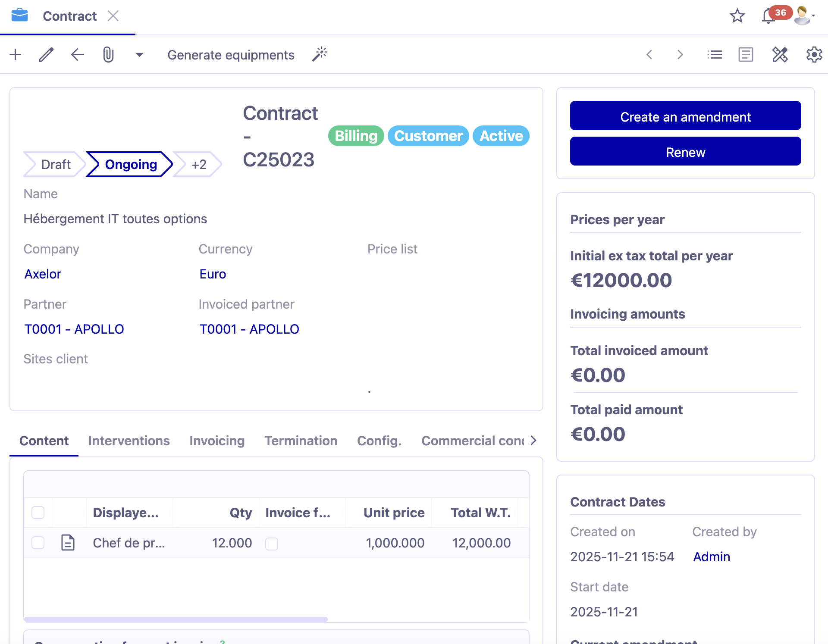Viewport: 828px width, 644px height.
Task: Open attachments paperclip icon
Action: click(108, 55)
